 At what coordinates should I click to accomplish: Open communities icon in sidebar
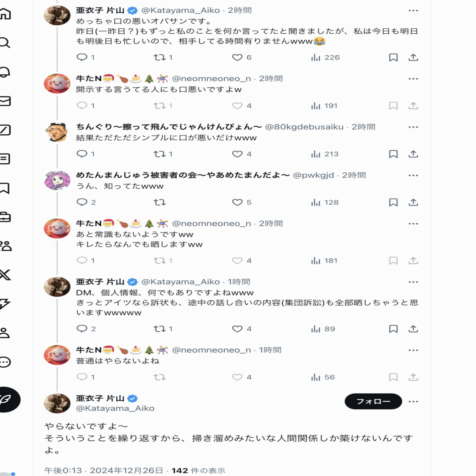coord(6,246)
